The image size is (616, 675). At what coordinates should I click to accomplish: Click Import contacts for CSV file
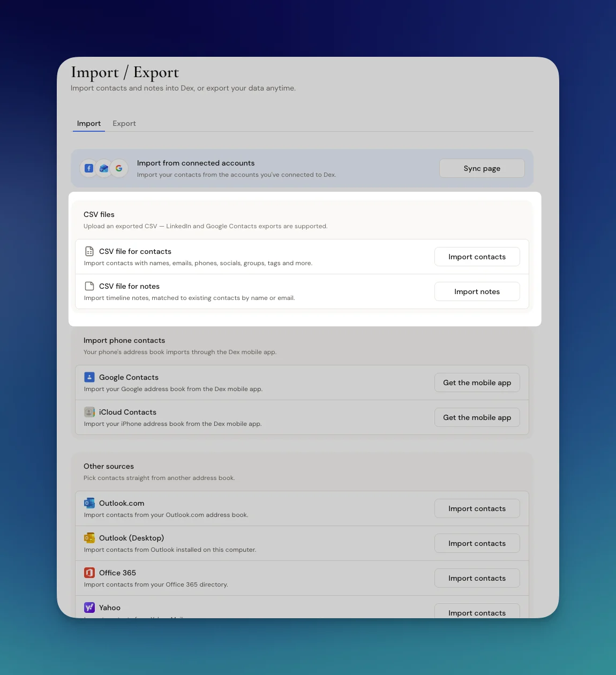point(477,257)
